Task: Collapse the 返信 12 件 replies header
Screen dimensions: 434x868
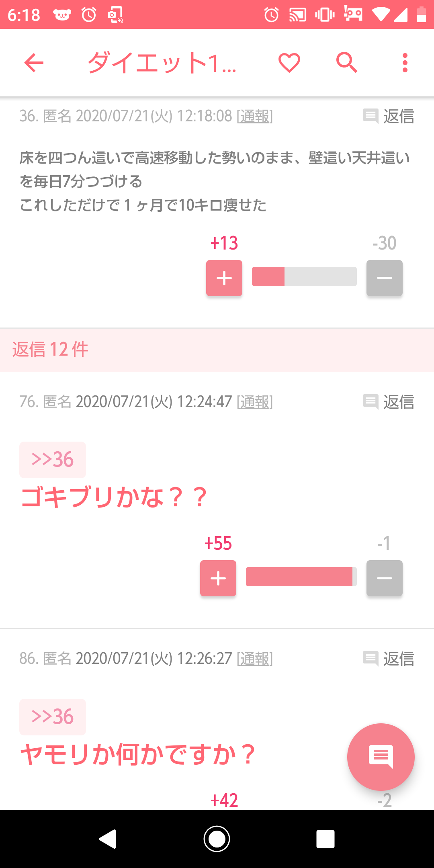Action: pyautogui.click(x=217, y=350)
